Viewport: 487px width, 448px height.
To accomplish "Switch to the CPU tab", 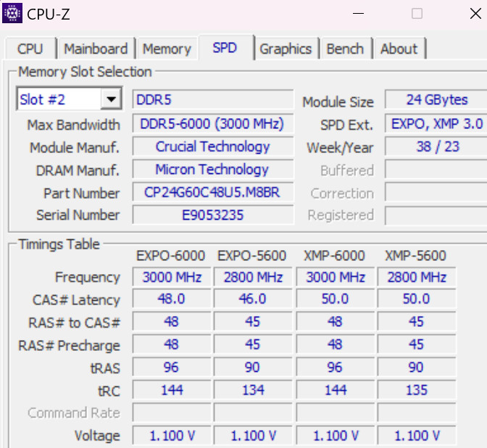I will [x=30, y=49].
